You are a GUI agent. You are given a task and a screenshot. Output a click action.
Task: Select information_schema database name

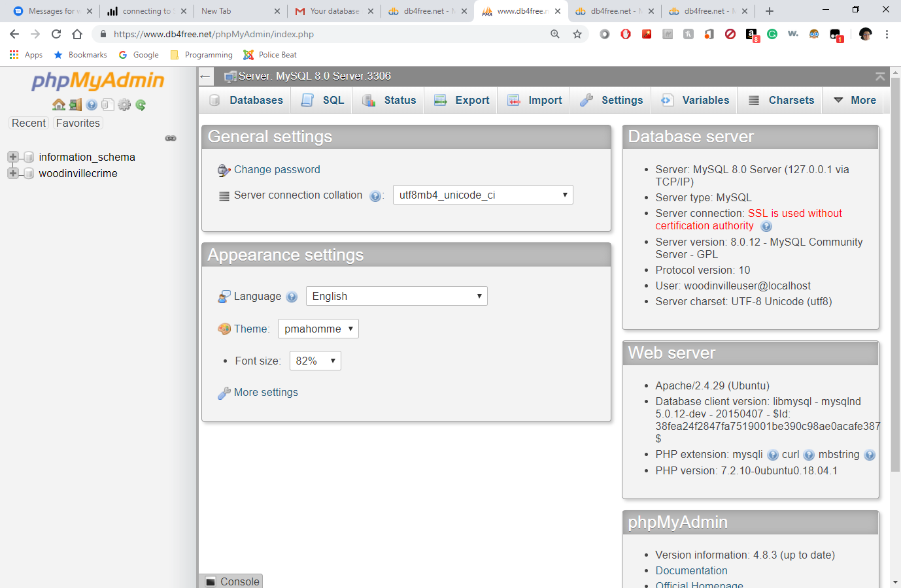87,157
